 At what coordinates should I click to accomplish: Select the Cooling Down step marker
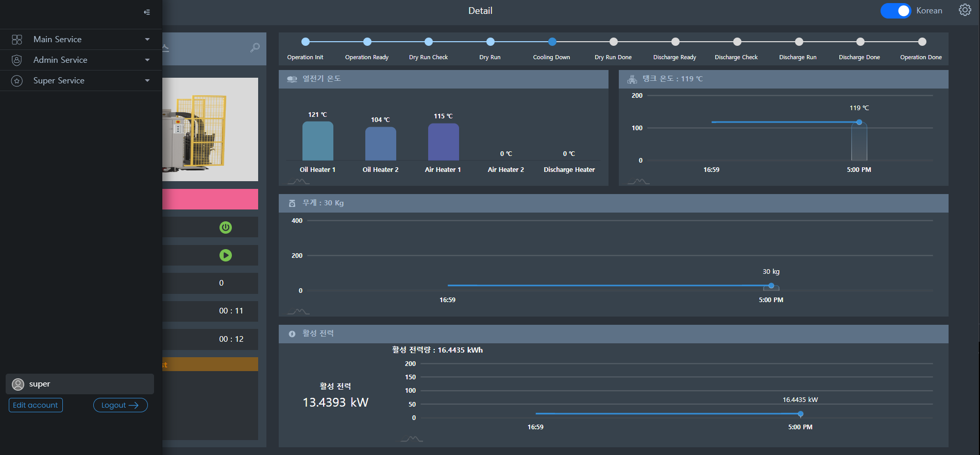click(x=552, y=42)
